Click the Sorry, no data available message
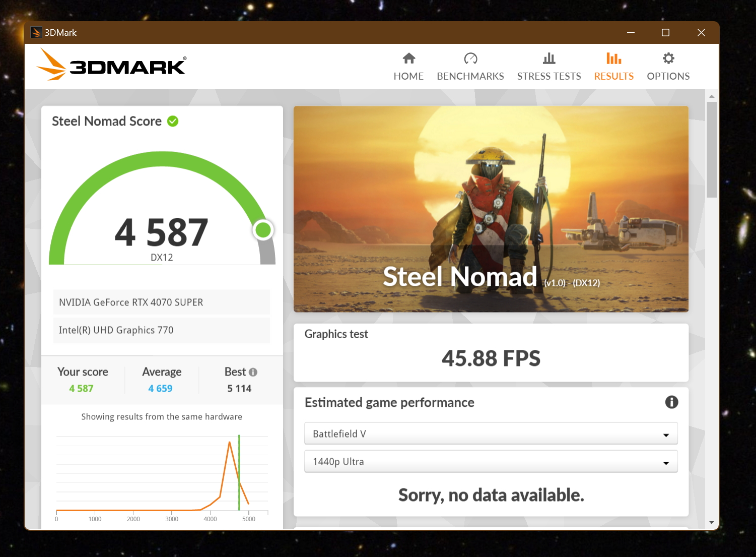The image size is (756, 557). pyautogui.click(x=491, y=495)
